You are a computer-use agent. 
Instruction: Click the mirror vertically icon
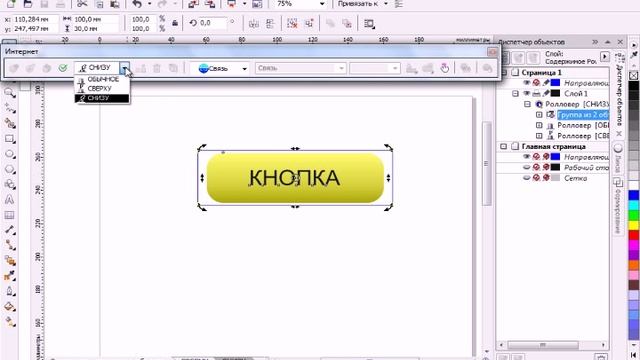click(x=270, y=24)
